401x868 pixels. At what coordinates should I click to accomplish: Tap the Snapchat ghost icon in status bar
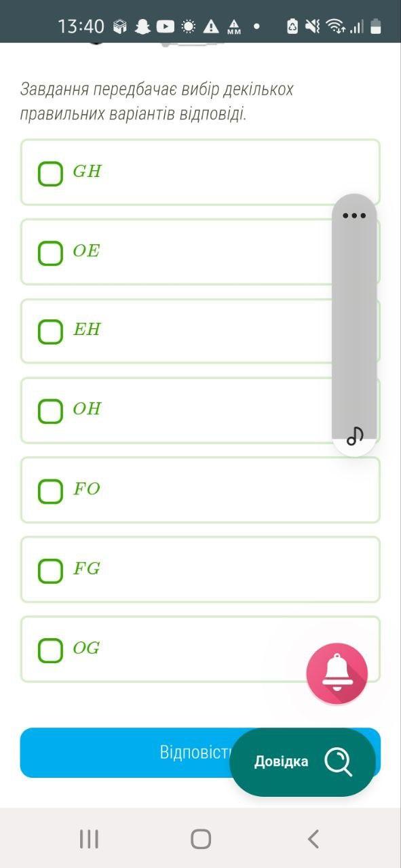click(142, 26)
